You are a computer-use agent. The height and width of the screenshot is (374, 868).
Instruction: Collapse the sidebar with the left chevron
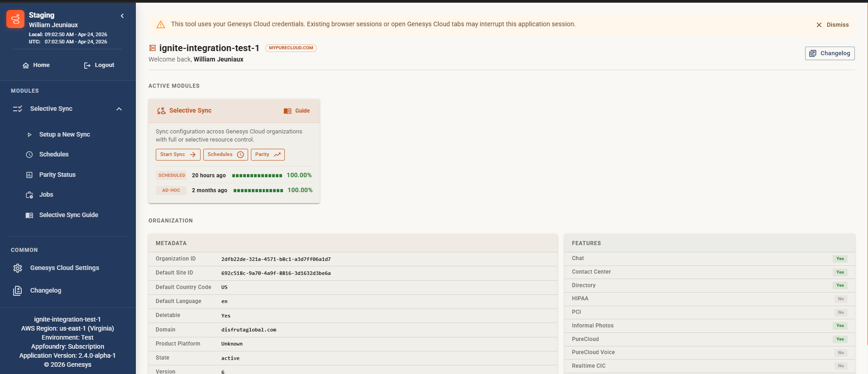click(122, 16)
